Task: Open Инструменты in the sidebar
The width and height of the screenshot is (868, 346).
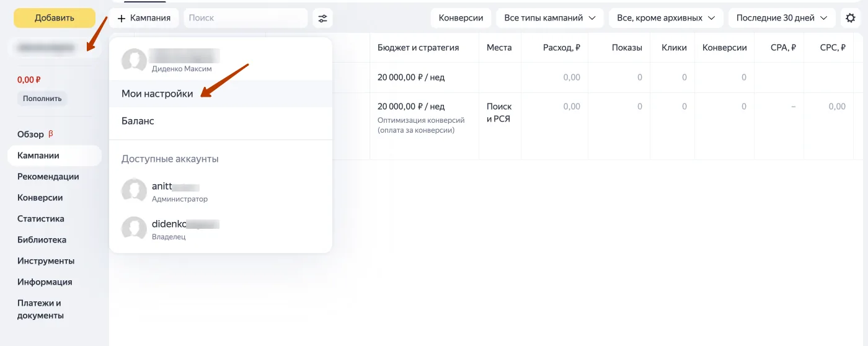Action: [46, 261]
